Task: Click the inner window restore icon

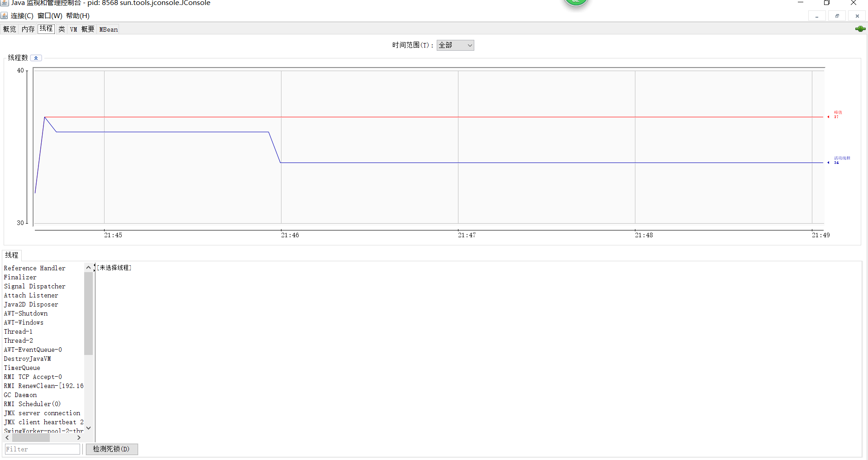Action: (x=837, y=16)
